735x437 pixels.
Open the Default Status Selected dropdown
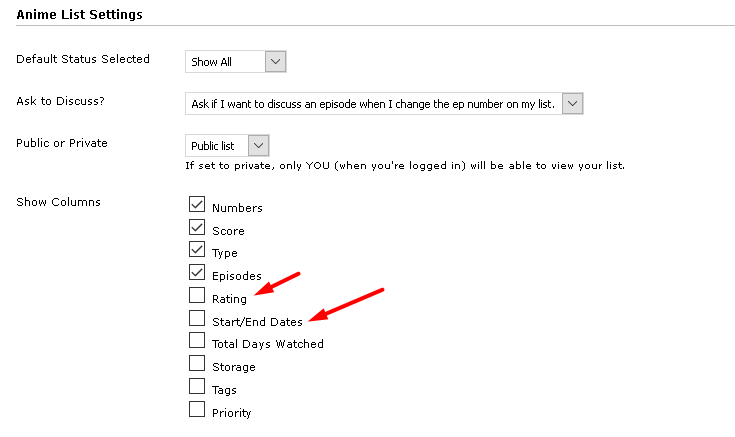tap(237, 61)
